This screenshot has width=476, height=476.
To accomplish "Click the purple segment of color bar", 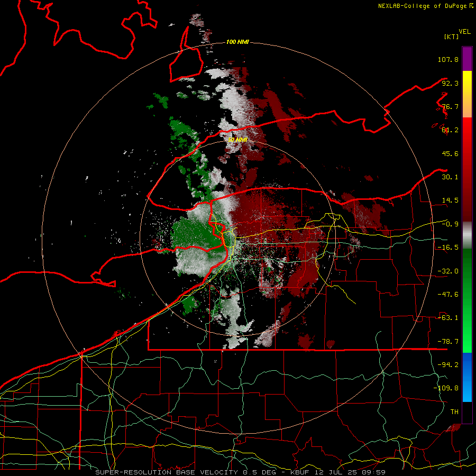I will 467,59.
